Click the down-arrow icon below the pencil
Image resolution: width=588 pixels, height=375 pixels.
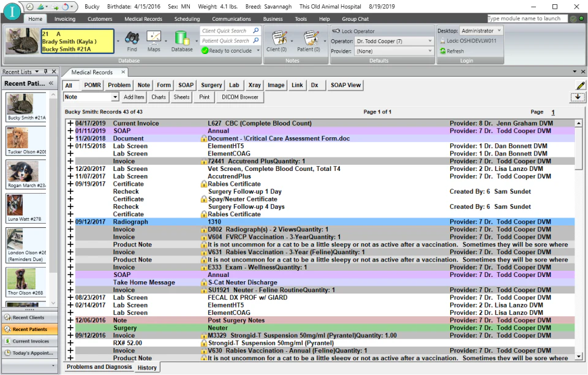pos(578,97)
